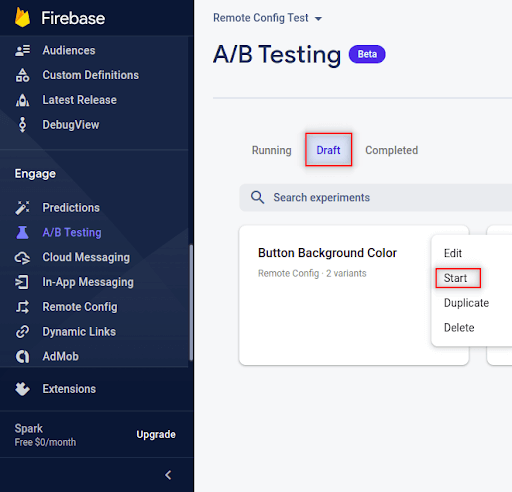Choose Edit from the experiment menu
The image size is (512, 492).
point(453,253)
